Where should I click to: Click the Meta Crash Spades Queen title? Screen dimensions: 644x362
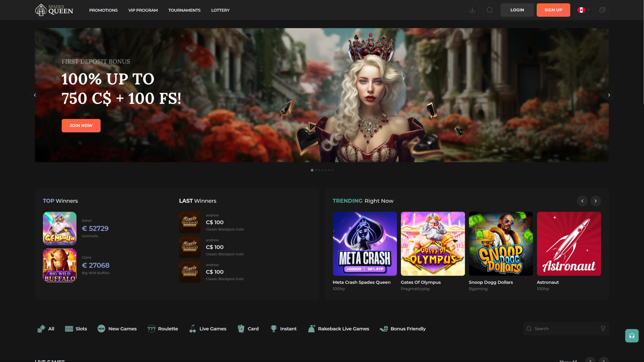[362, 283]
